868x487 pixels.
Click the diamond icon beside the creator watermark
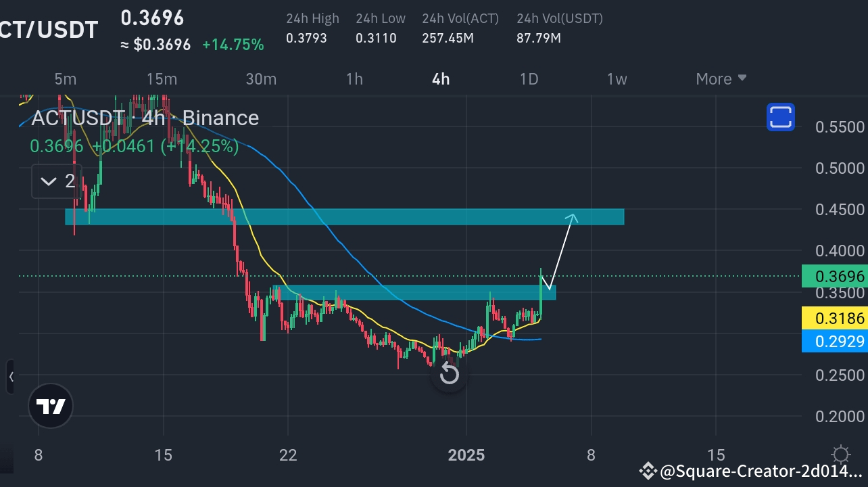pos(647,470)
